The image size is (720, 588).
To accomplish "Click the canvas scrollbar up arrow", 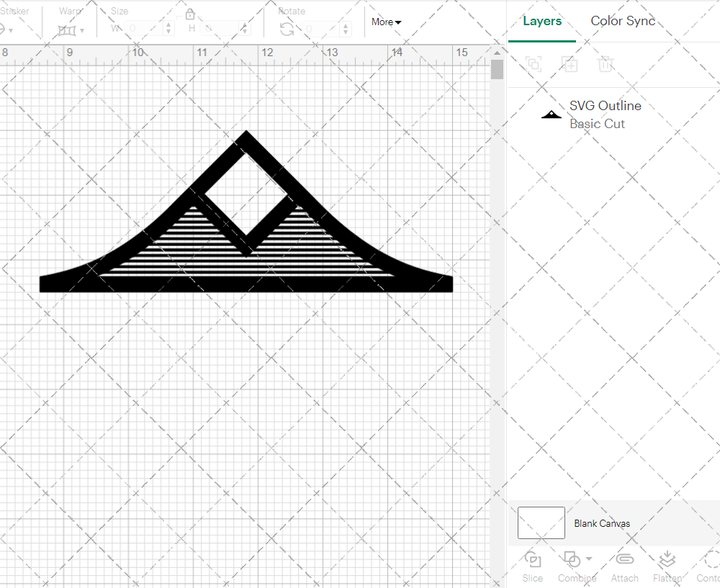I will tap(497, 53).
